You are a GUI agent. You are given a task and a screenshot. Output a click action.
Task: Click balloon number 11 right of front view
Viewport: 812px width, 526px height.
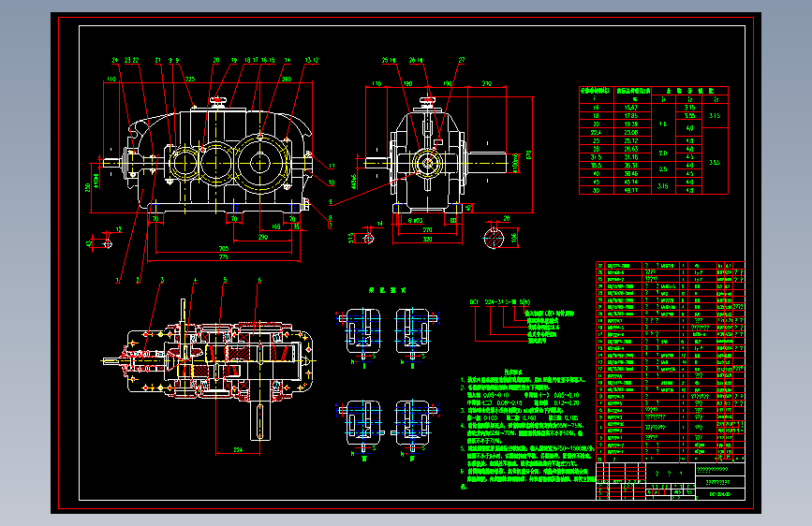[332, 167]
